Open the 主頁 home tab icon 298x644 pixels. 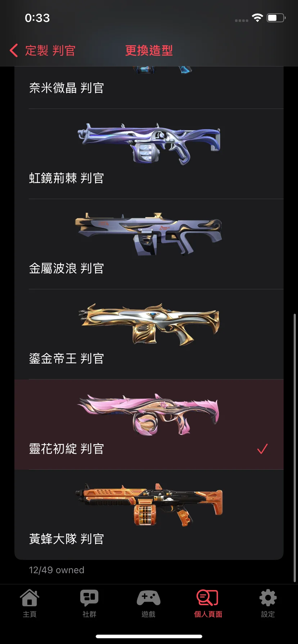coord(30,598)
